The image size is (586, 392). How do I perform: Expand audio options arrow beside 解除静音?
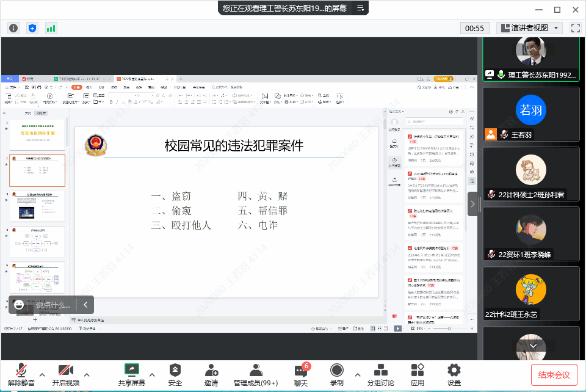pyautogui.click(x=42, y=375)
